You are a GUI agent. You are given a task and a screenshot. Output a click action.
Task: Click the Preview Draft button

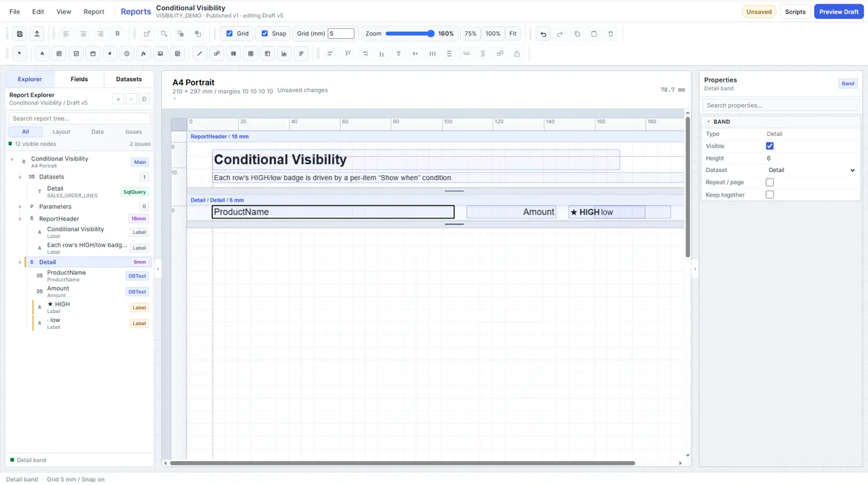pyautogui.click(x=839, y=12)
